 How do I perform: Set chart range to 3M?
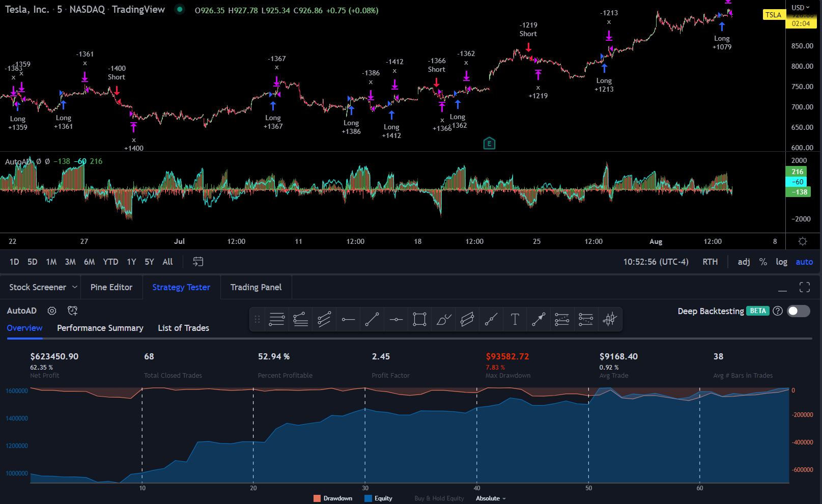70,262
